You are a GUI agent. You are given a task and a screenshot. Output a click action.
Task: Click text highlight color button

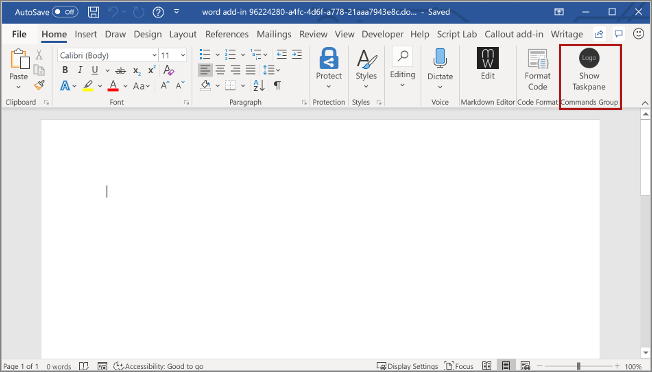pos(88,86)
